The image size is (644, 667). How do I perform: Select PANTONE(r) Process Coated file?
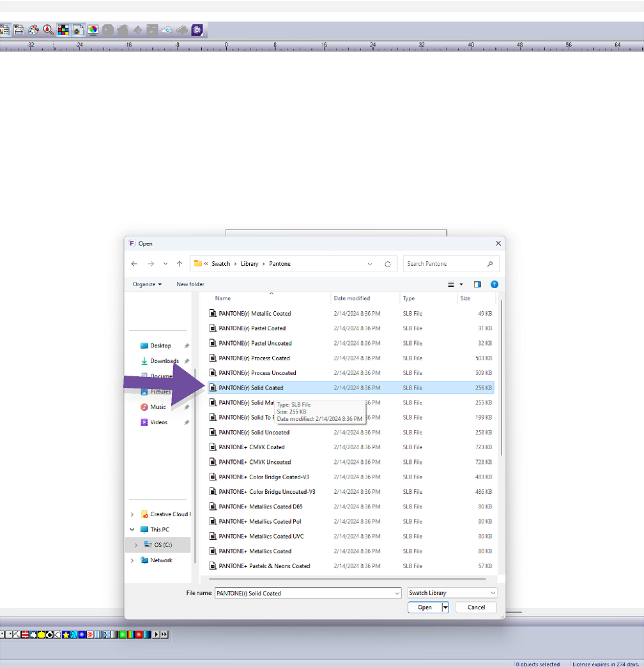(351, 358)
